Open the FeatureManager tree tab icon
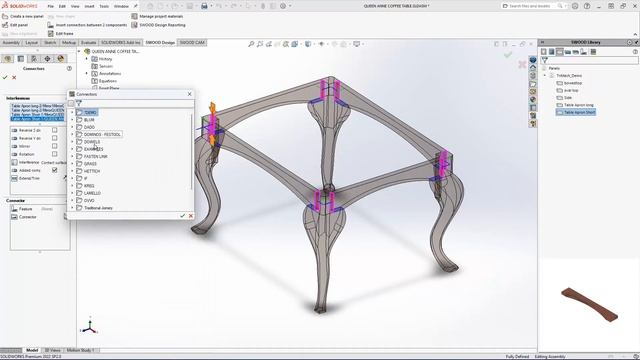The height and width of the screenshot is (360, 640). 7,59
